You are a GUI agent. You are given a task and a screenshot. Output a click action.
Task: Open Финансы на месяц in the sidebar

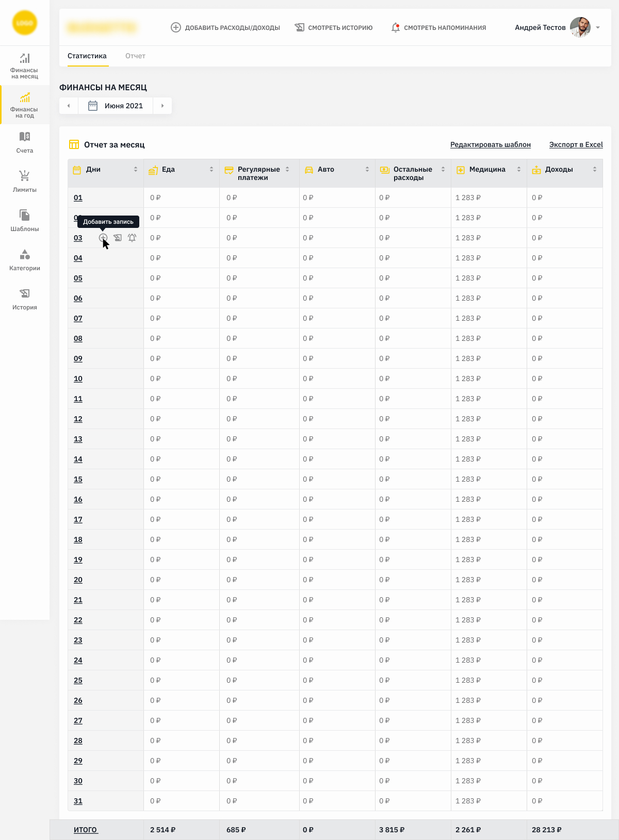25,65
